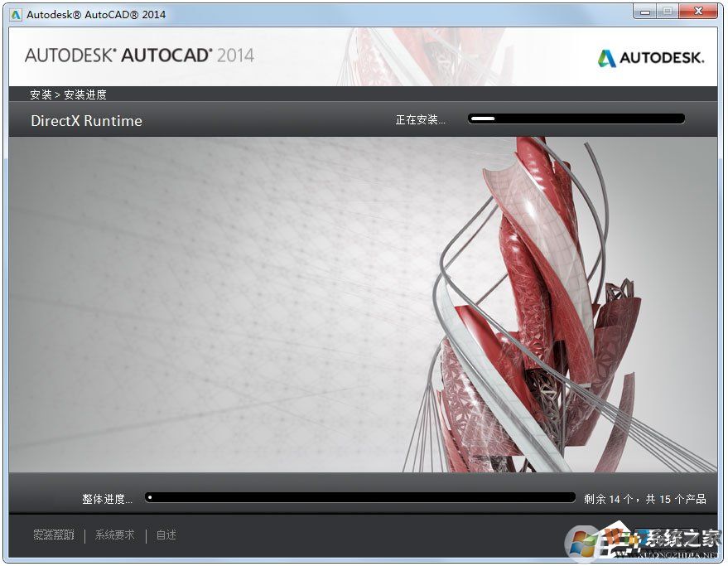
Task: Click the DirectX installation progress bar
Action: point(576,118)
